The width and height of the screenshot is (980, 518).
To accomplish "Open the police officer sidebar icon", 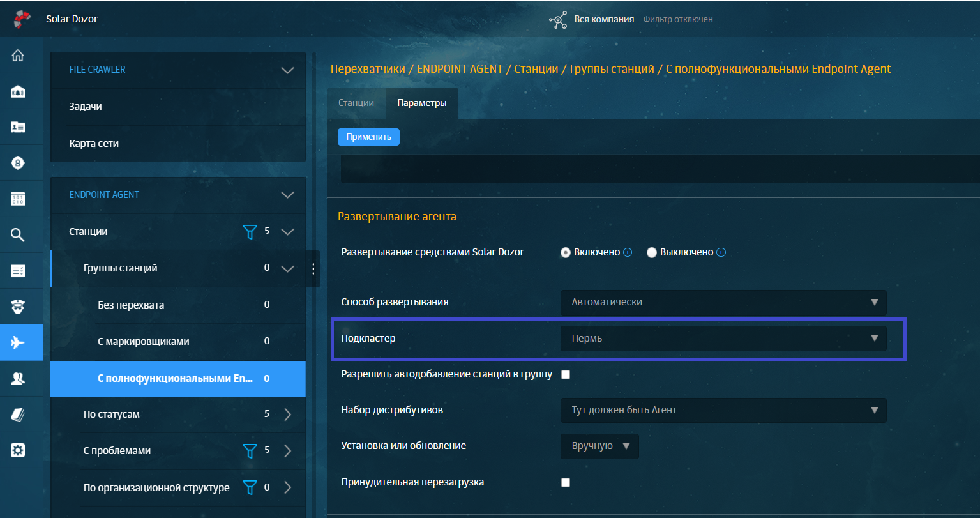I will tap(18, 307).
